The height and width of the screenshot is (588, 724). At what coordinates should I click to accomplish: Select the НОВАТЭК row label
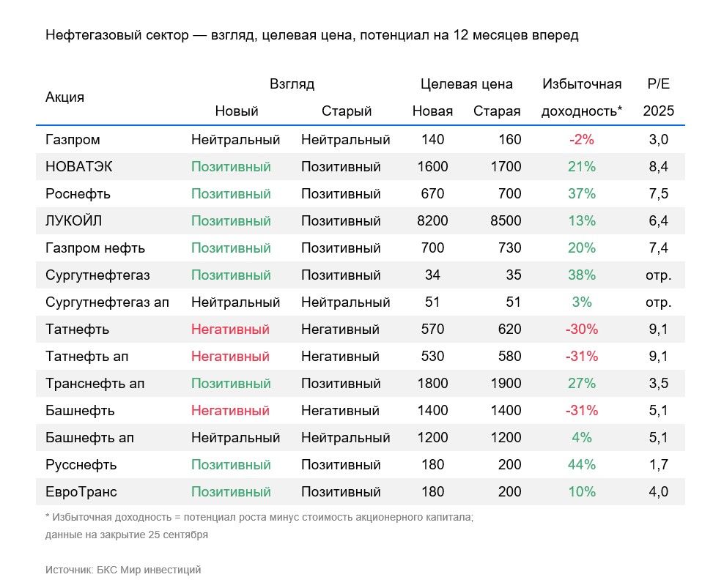tap(79, 167)
